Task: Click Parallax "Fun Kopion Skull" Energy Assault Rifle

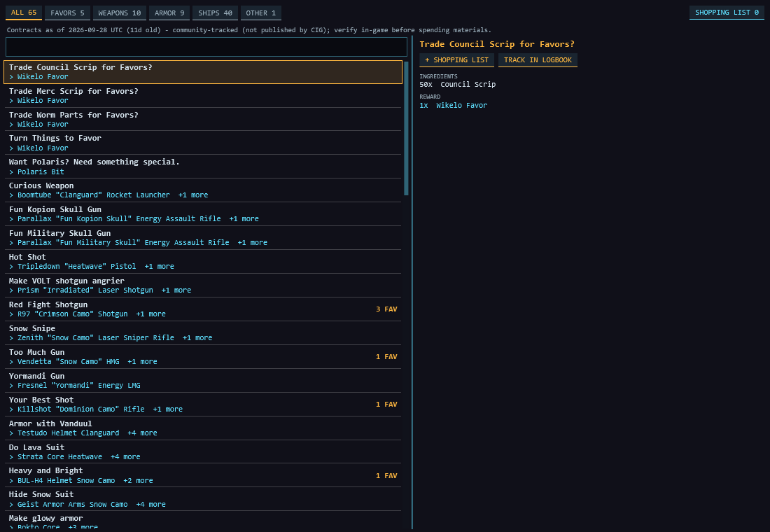Action: 119,219
